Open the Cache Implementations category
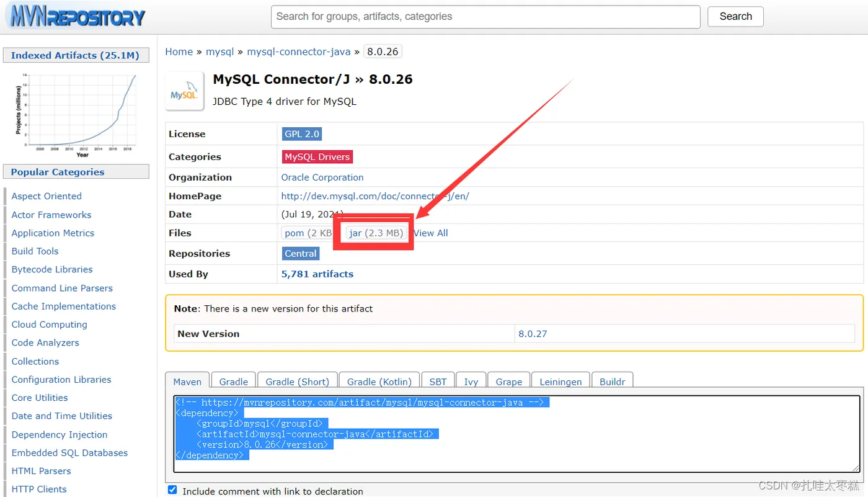The height and width of the screenshot is (497, 868). pyautogui.click(x=64, y=306)
